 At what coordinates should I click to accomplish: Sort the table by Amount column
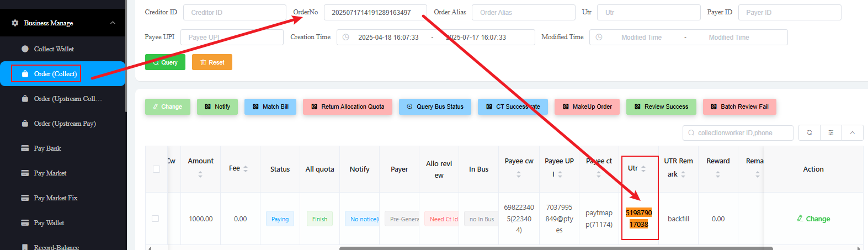200,174
